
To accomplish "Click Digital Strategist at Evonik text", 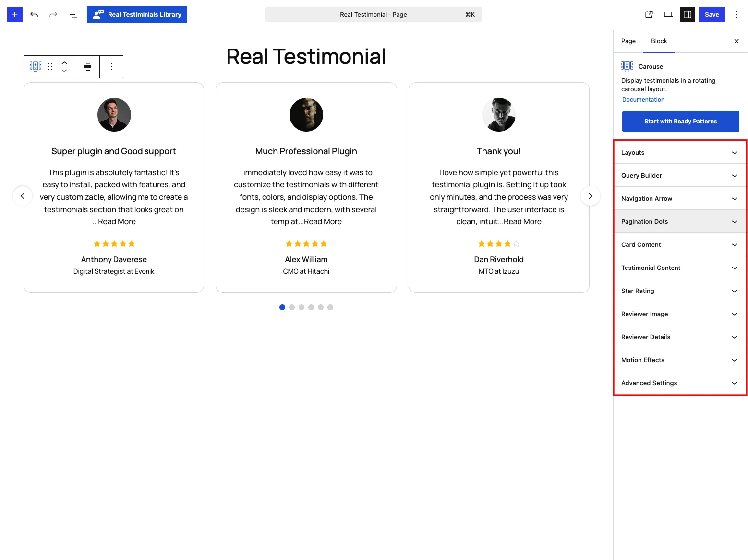I will [x=114, y=272].
